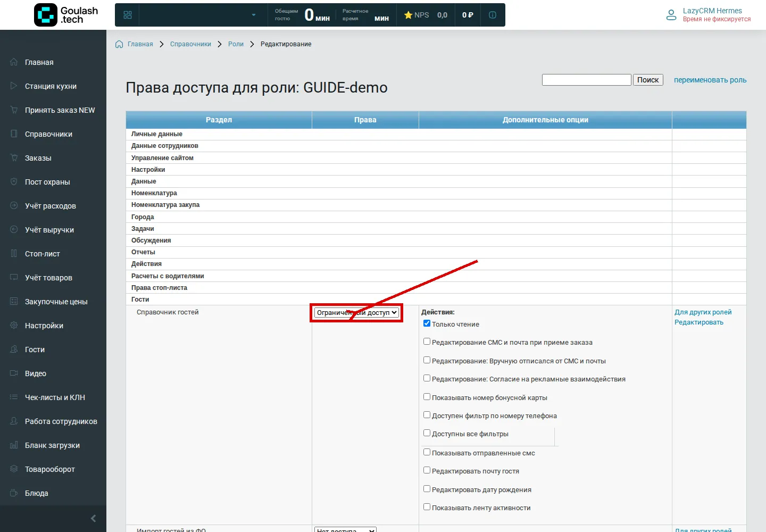
Task: Expand the Номенклатура section row
Action: (399, 193)
